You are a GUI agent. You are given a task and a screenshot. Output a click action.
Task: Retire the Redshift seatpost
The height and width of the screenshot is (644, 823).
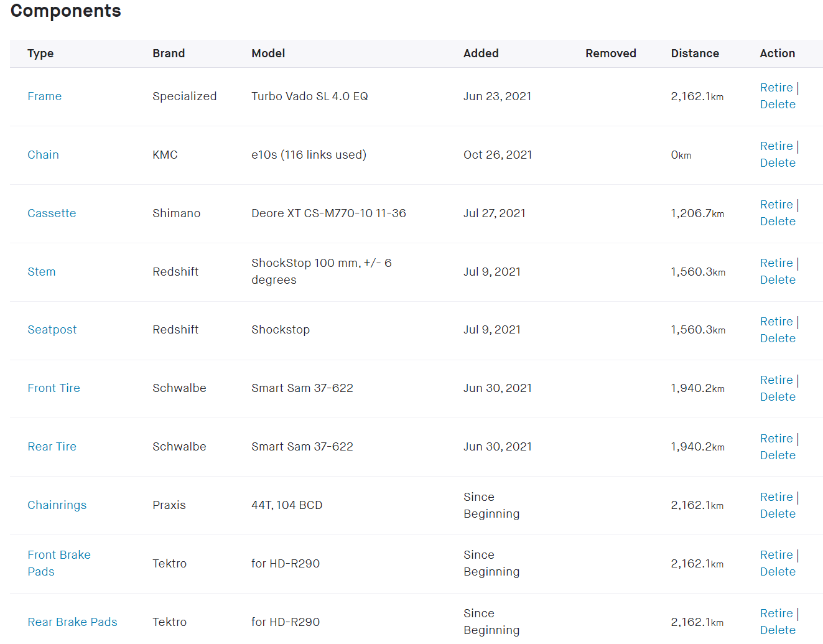(x=776, y=322)
